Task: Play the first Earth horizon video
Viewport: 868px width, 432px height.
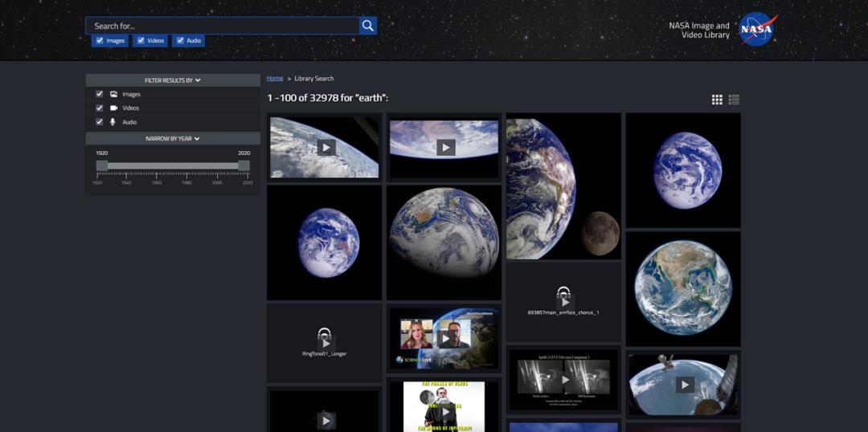Action: point(325,147)
